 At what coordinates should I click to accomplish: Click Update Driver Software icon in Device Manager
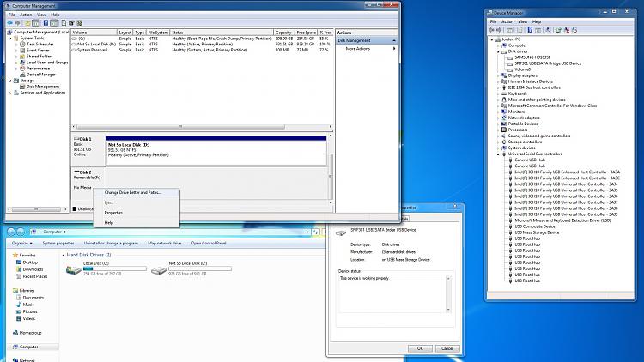[559, 30]
